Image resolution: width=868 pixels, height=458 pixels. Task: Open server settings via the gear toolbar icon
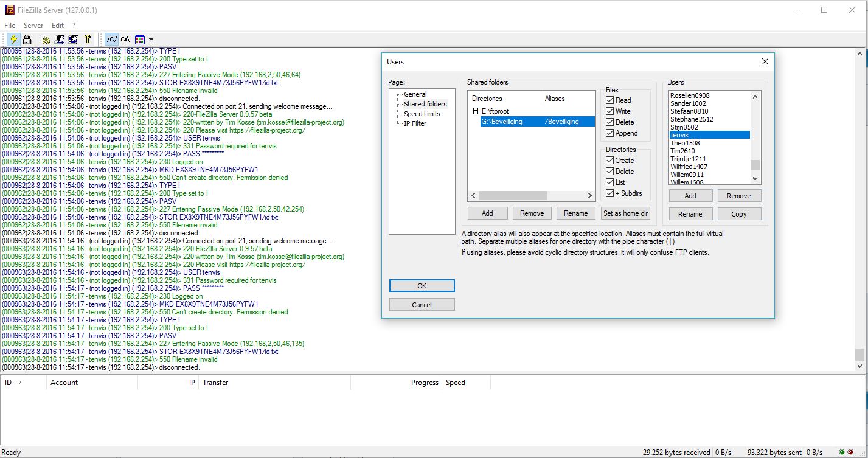pos(46,39)
